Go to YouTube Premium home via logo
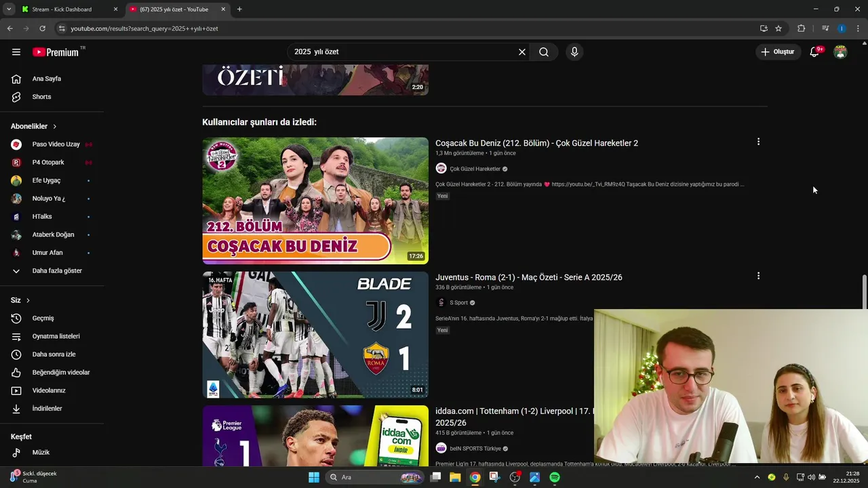The image size is (868, 488). tap(57, 52)
